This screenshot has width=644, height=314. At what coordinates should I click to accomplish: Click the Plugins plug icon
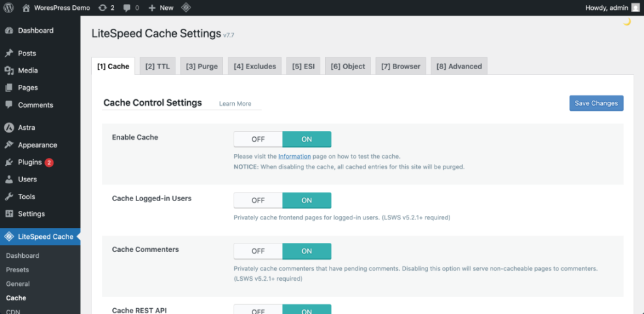pyautogui.click(x=9, y=162)
